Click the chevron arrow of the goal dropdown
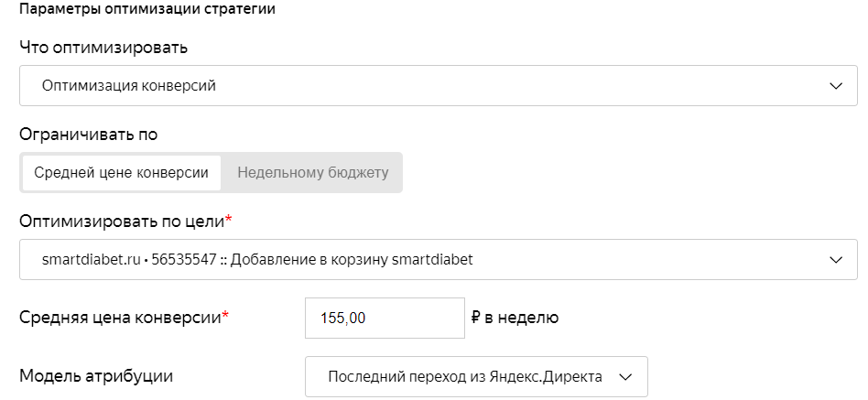Image resolution: width=868 pixels, height=400 pixels. 835,260
